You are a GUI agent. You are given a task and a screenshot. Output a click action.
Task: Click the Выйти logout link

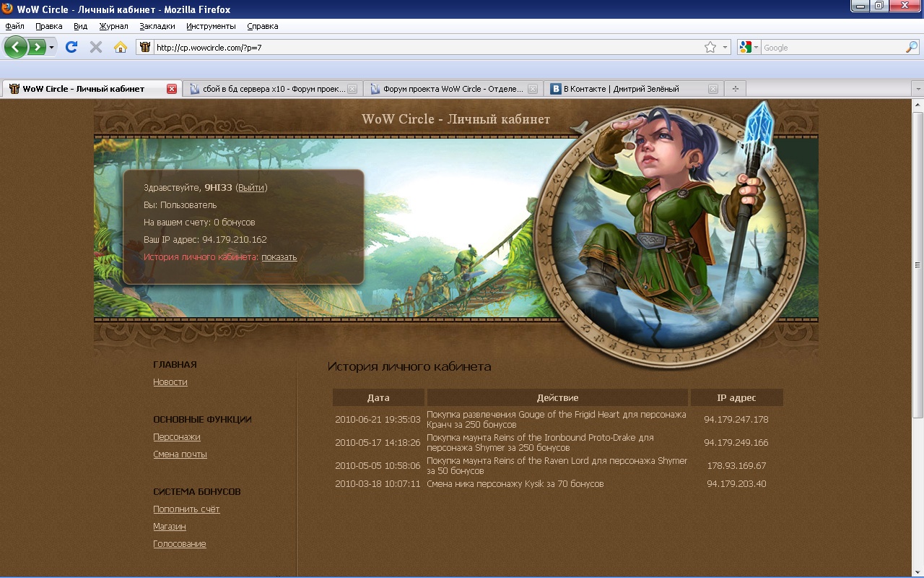(x=251, y=188)
